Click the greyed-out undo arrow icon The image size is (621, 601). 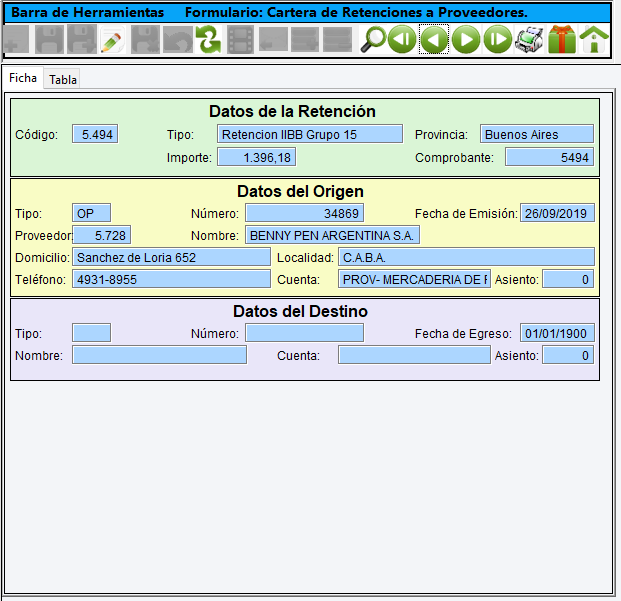pyautogui.click(x=177, y=39)
